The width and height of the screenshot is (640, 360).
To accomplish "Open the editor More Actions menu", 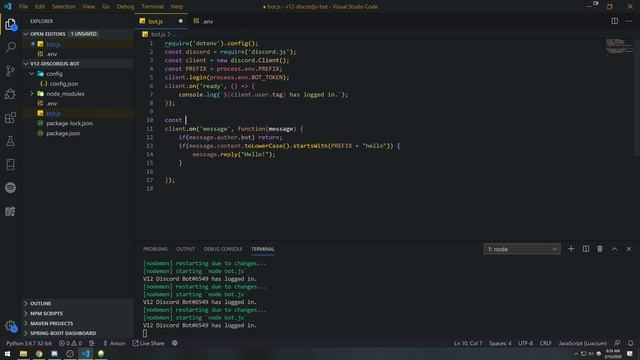I will tap(629, 21).
